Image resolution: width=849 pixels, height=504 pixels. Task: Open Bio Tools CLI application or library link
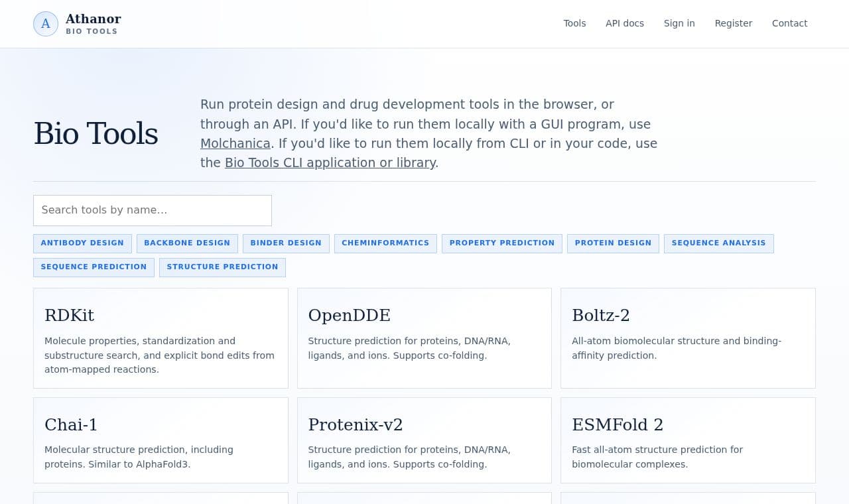point(330,162)
